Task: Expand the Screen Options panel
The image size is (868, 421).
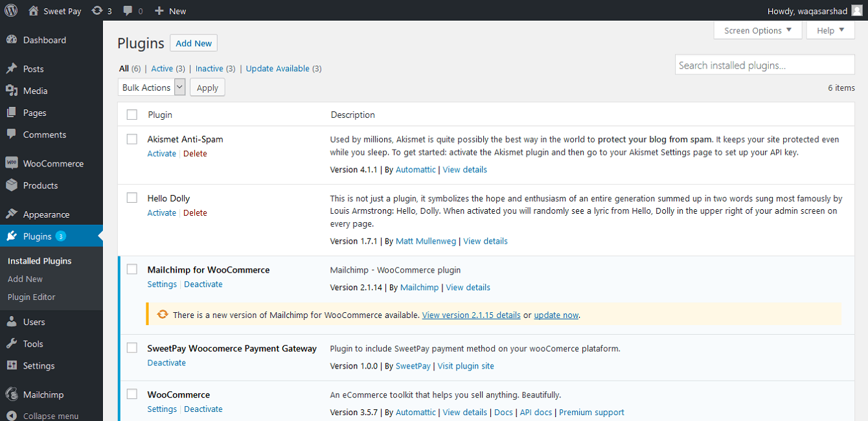Action: [758, 30]
